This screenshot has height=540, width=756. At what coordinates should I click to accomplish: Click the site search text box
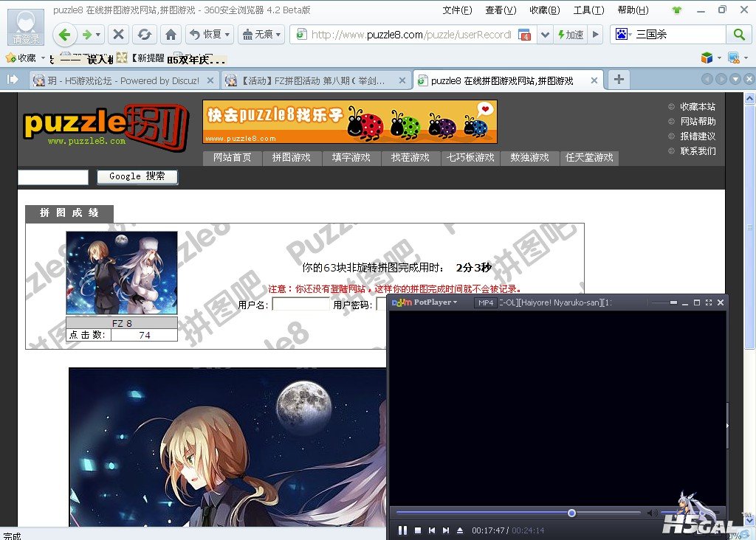(x=53, y=177)
